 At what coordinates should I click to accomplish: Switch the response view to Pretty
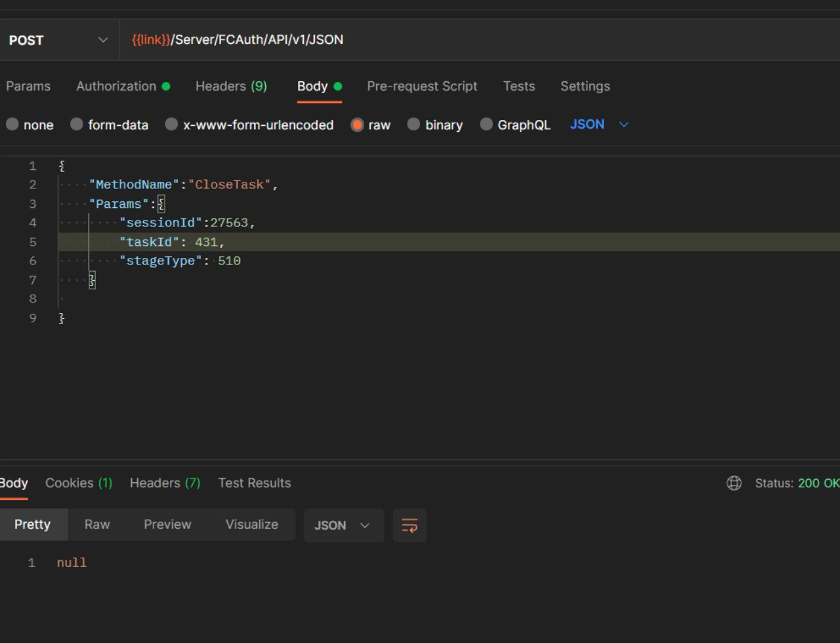(x=33, y=524)
